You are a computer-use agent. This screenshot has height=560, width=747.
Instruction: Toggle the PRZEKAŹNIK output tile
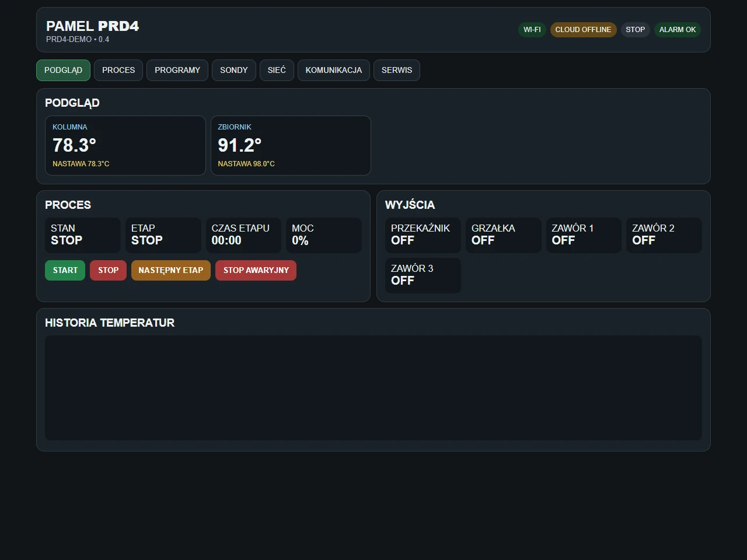pos(423,235)
